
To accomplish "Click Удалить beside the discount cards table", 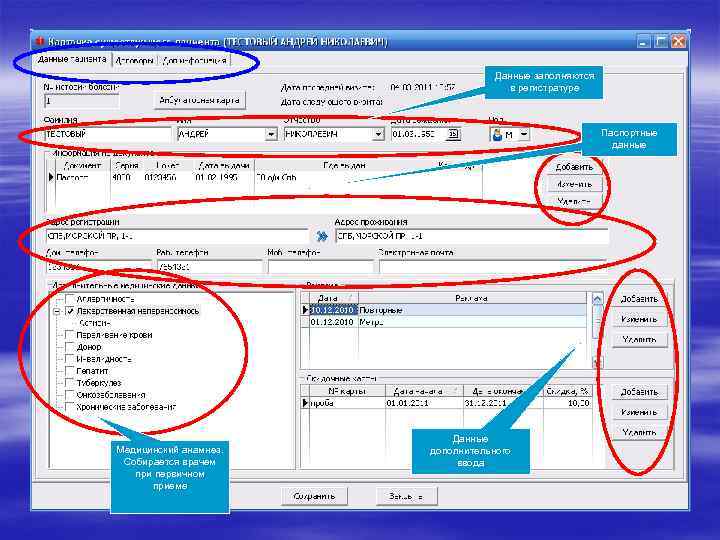I will click(x=639, y=433).
